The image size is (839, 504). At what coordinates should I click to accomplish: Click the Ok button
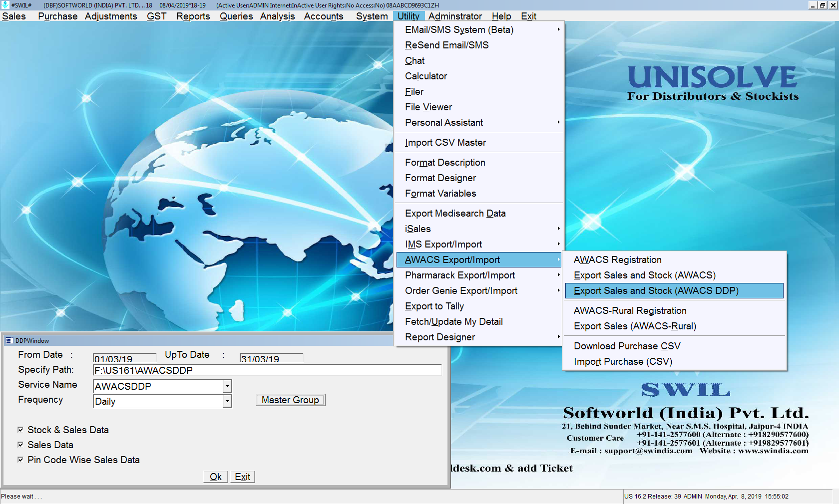click(216, 477)
